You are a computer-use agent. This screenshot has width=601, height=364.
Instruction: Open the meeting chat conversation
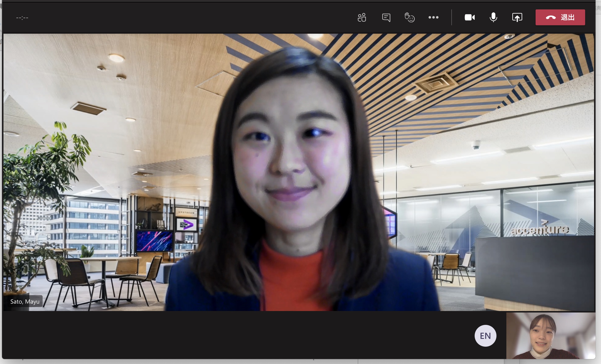386,18
